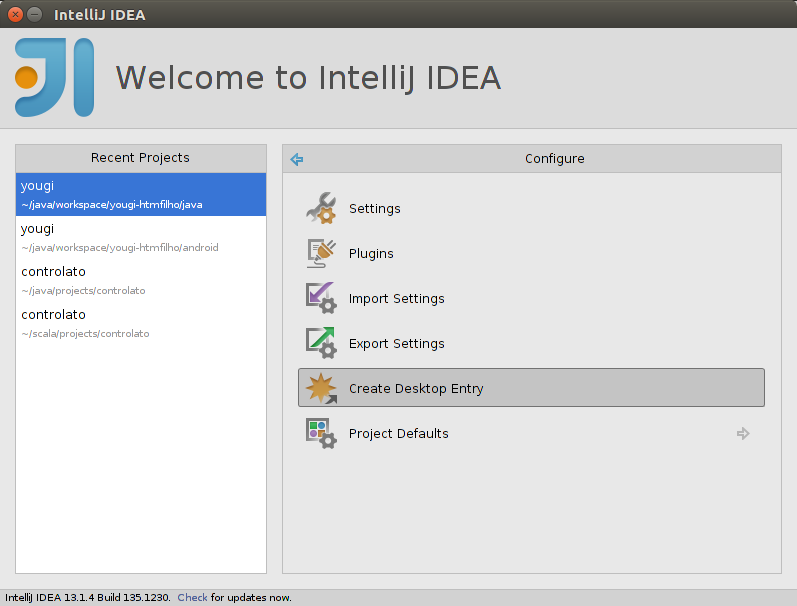This screenshot has width=797, height=606.
Task: Select Create Desktop Entry option
Action: (531, 388)
